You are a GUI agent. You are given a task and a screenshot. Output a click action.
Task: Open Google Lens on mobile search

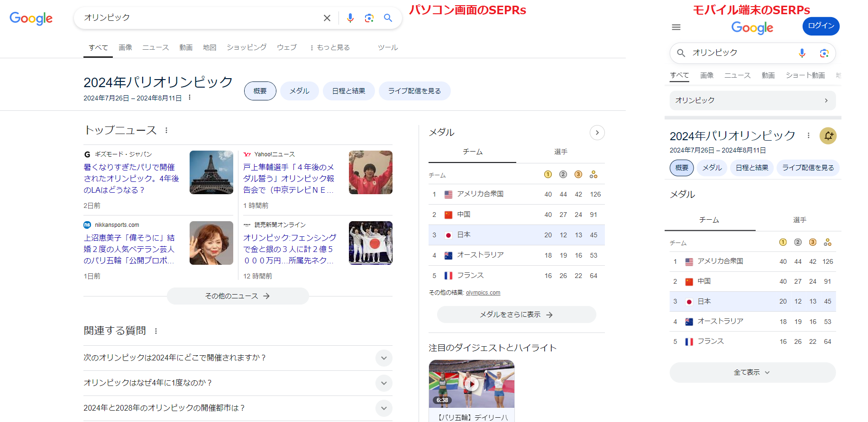point(824,53)
